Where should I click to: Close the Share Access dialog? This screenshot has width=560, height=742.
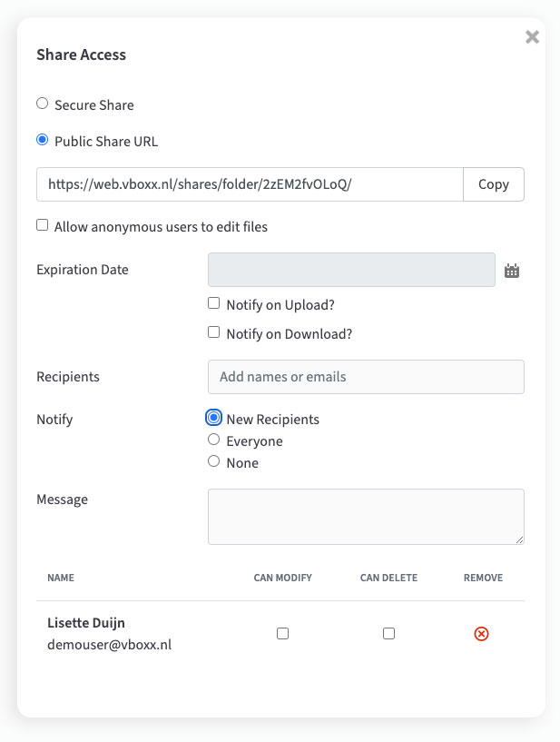coord(532,36)
